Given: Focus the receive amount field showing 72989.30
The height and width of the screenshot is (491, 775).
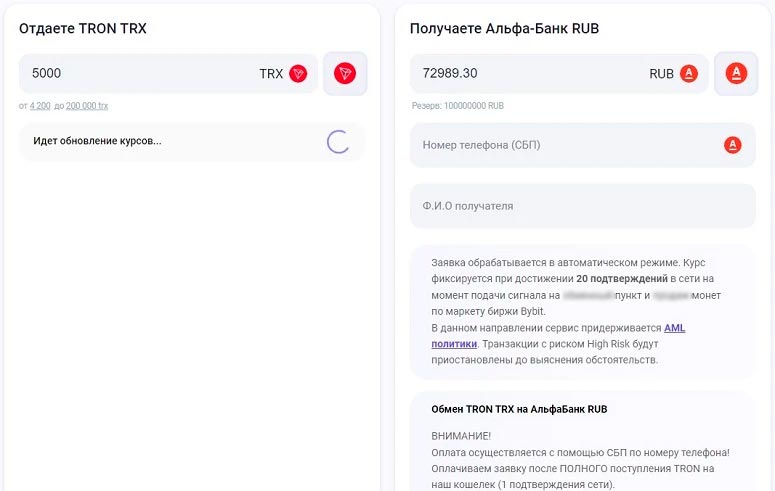Looking at the screenshot, I should pos(520,73).
